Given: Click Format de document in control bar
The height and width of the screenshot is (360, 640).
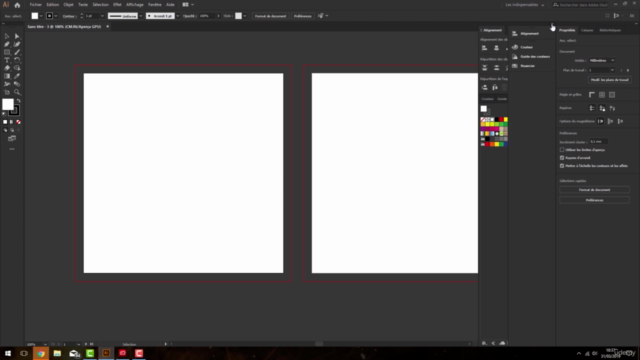Looking at the screenshot, I should [x=270, y=16].
